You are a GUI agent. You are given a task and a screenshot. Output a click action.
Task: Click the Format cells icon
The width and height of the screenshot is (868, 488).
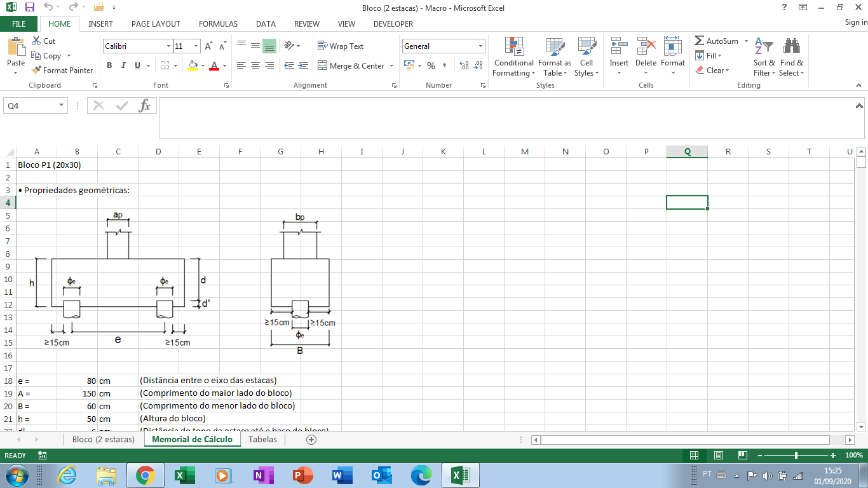pos(672,46)
